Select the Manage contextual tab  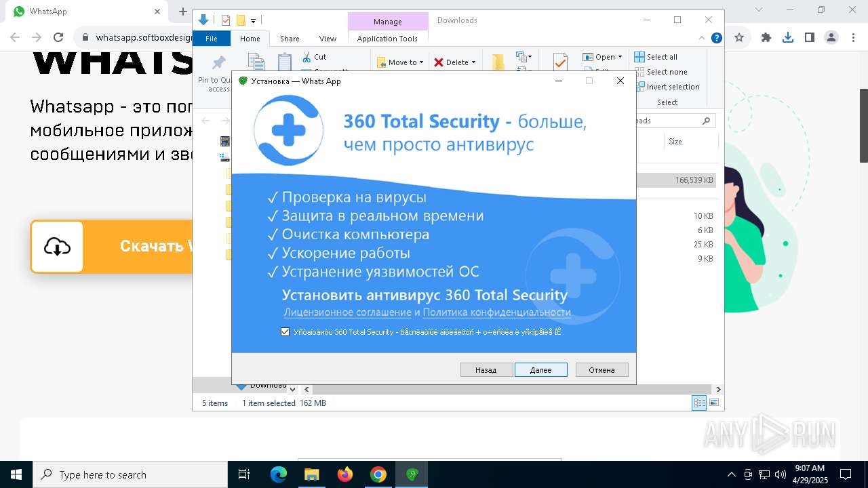[388, 22]
